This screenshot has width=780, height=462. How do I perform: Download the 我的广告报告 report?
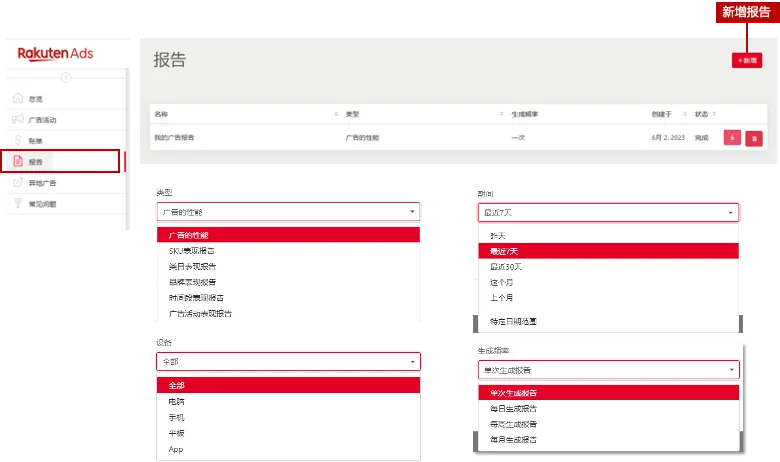[732, 138]
